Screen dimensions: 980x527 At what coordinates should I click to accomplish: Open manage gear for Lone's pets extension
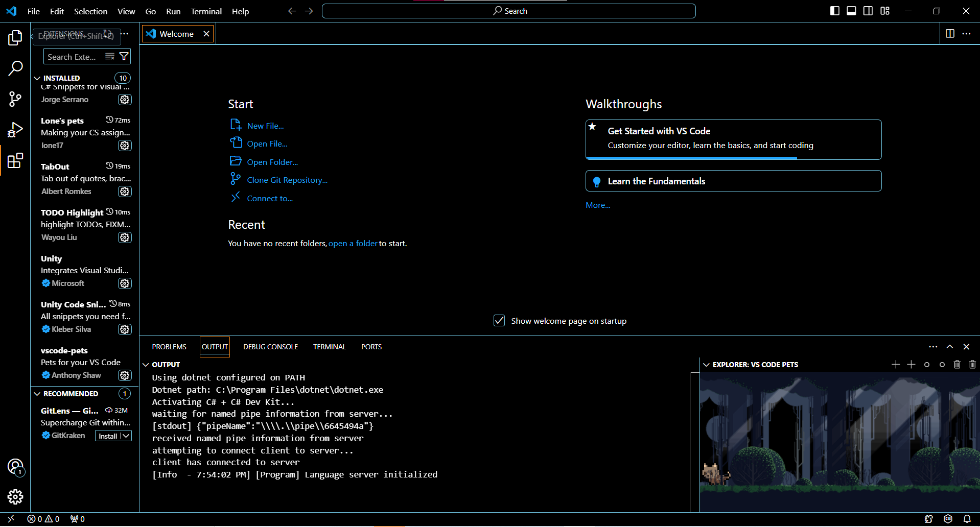click(x=125, y=146)
